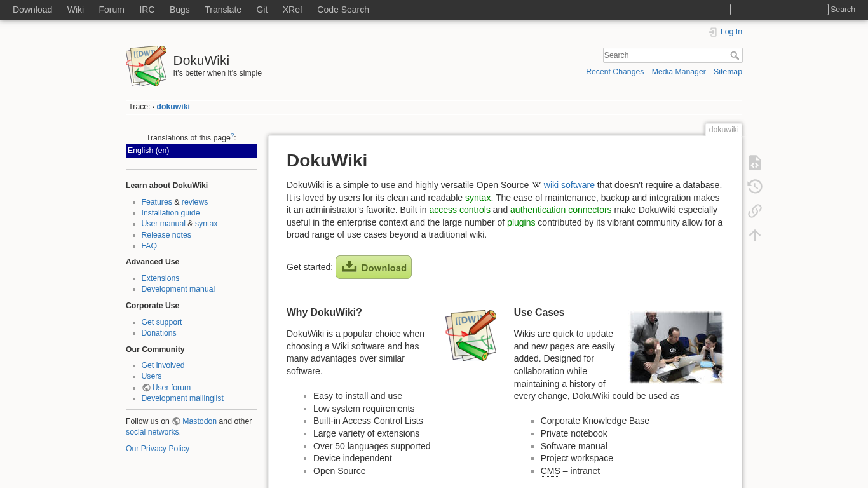
Task: Open the Our Privacy Policy link
Action: pos(158,449)
